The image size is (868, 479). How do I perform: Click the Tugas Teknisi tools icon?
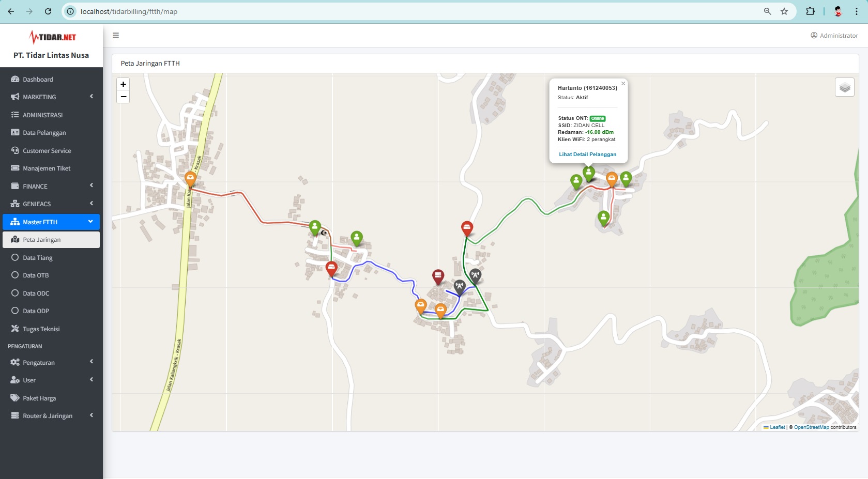point(15,329)
